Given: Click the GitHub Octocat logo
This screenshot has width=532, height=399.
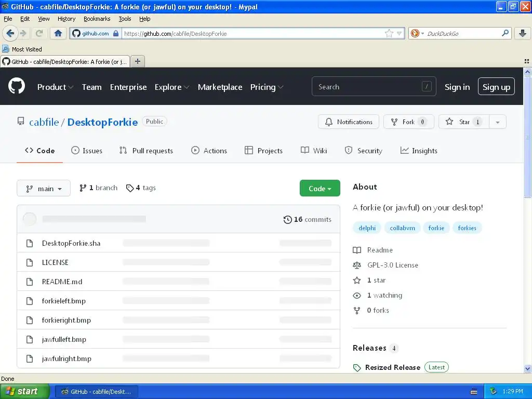Looking at the screenshot, I should [17, 86].
